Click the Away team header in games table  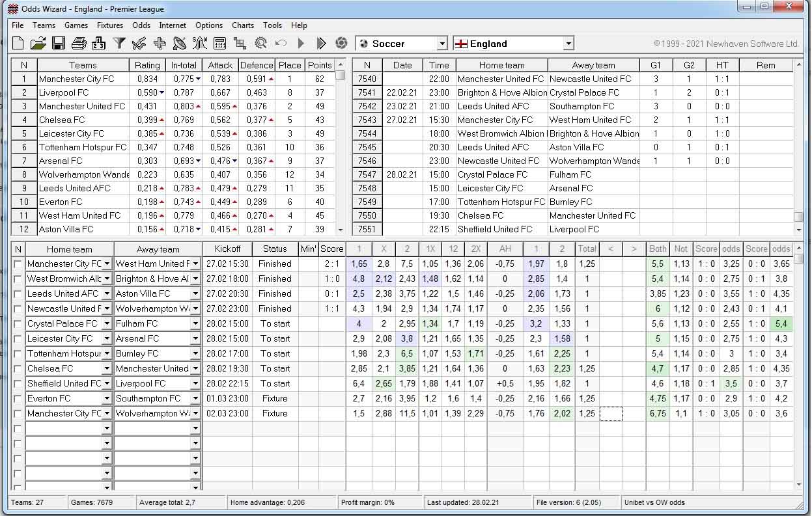pyautogui.click(x=593, y=65)
